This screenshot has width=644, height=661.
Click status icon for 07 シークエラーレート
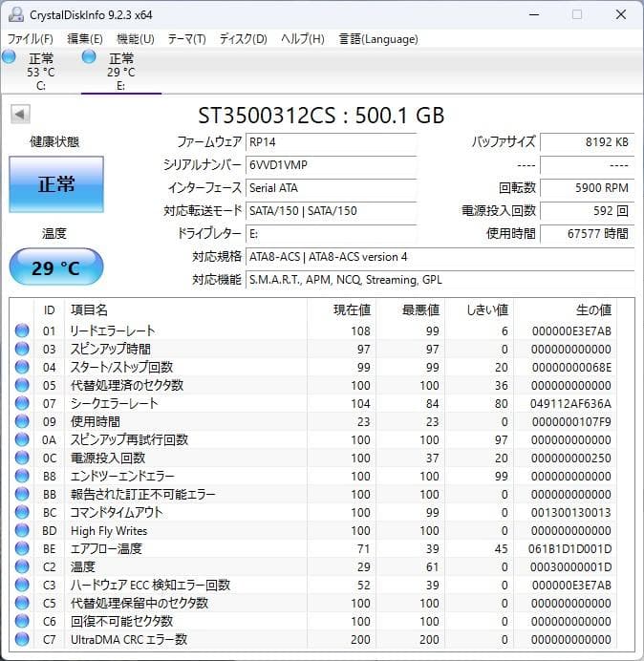pos(22,403)
